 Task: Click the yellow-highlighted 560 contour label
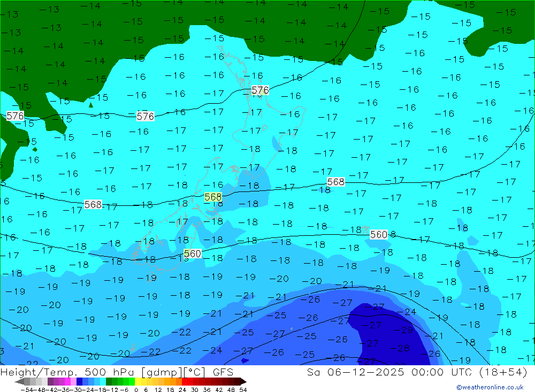[x=192, y=253]
